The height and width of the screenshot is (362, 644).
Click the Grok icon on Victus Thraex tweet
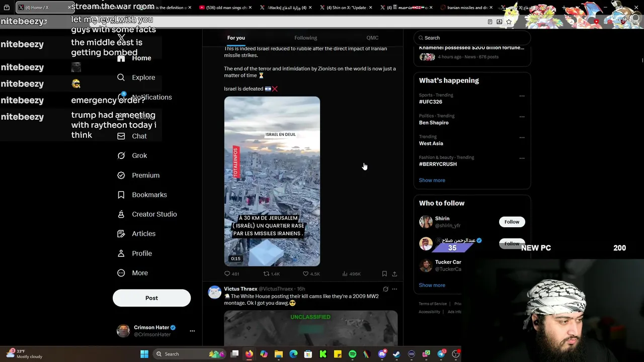click(385, 289)
